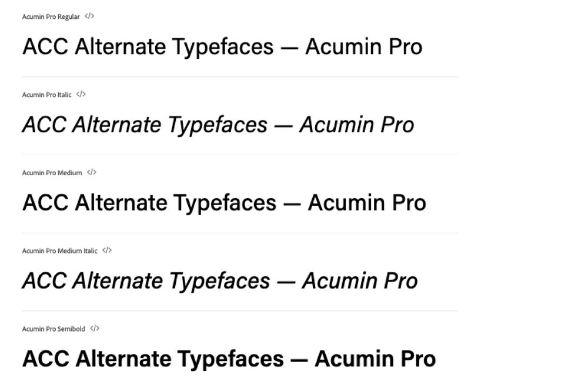Click the Acumin Pro Medium Italic label
This screenshot has height=388, width=588.
pyautogui.click(x=60, y=251)
